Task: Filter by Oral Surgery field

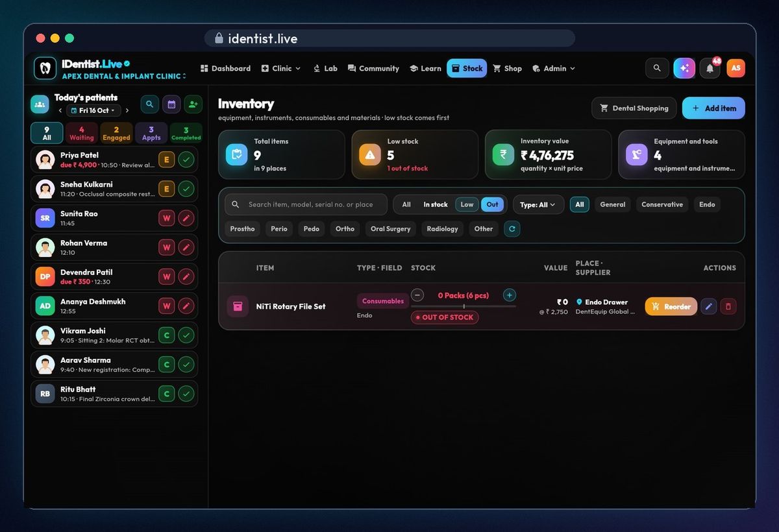Action: 391,229
